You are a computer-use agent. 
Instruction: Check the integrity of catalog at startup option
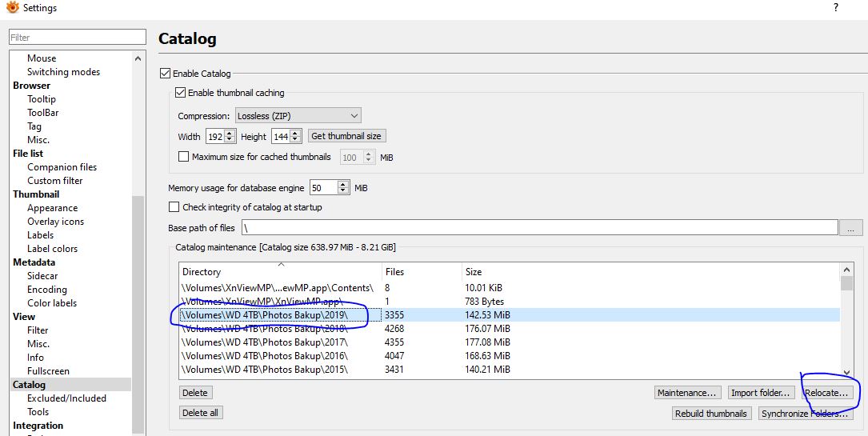[x=174, y=207]
